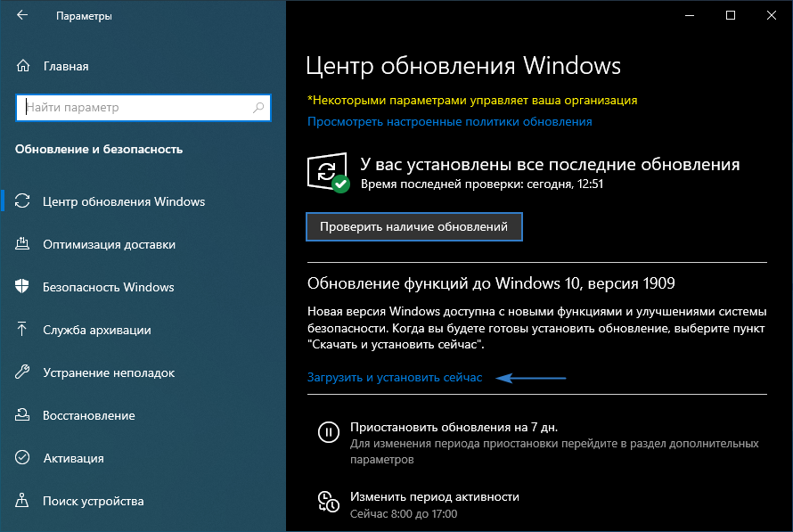The width and height of the screenshot is (793, 532).
Task: Select the Восстановление icon
Action: (22, 414)
